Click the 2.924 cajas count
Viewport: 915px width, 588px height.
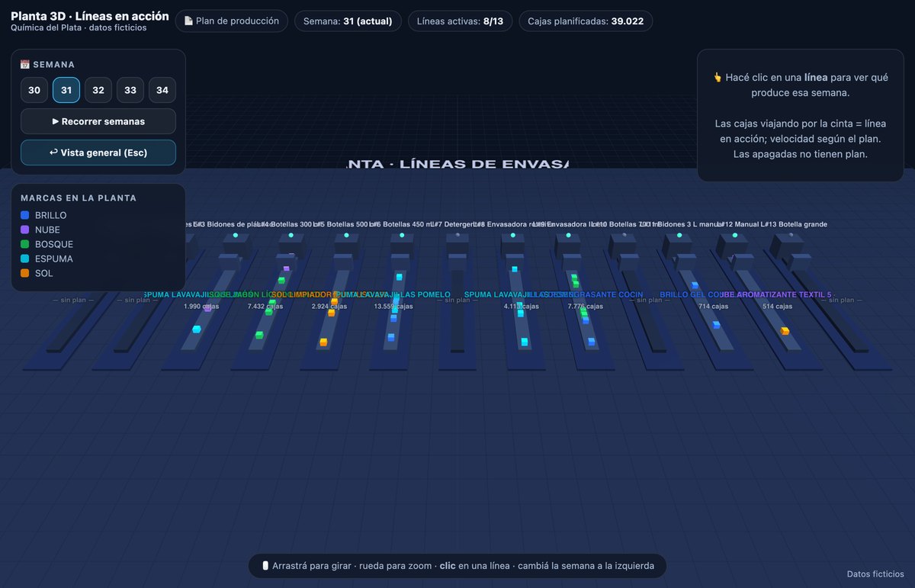(329, 307)
